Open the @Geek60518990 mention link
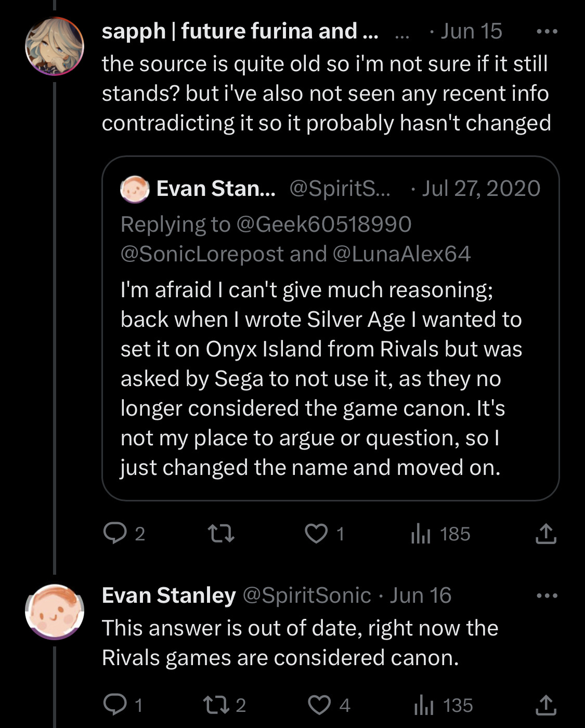The height and width of the screenshot is (728, 585). tap(323, 224)
